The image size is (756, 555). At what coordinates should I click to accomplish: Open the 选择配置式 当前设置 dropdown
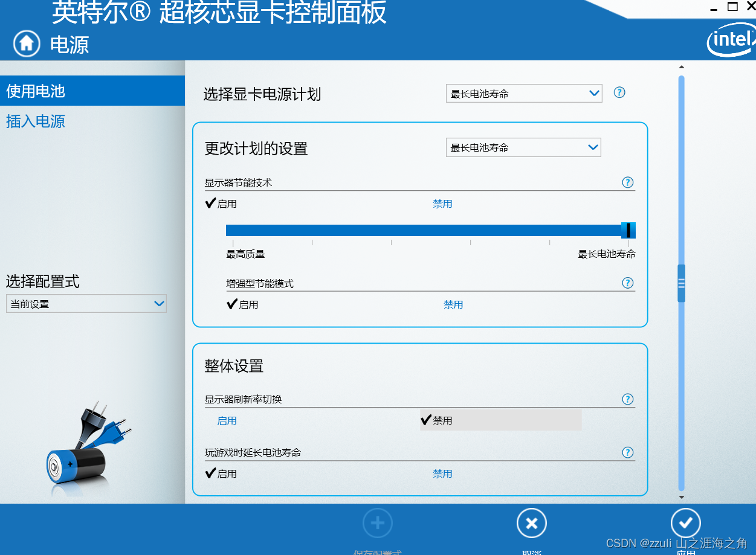click(x=86, y=304)
